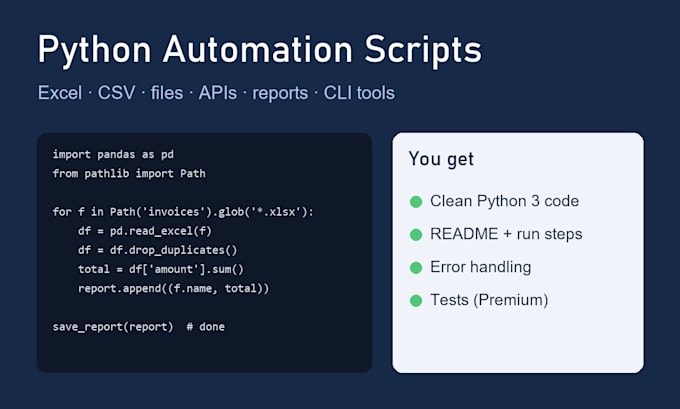680x409 pixels.
Task: Click the code line starting "report.append"
Action: click(173, 288)
